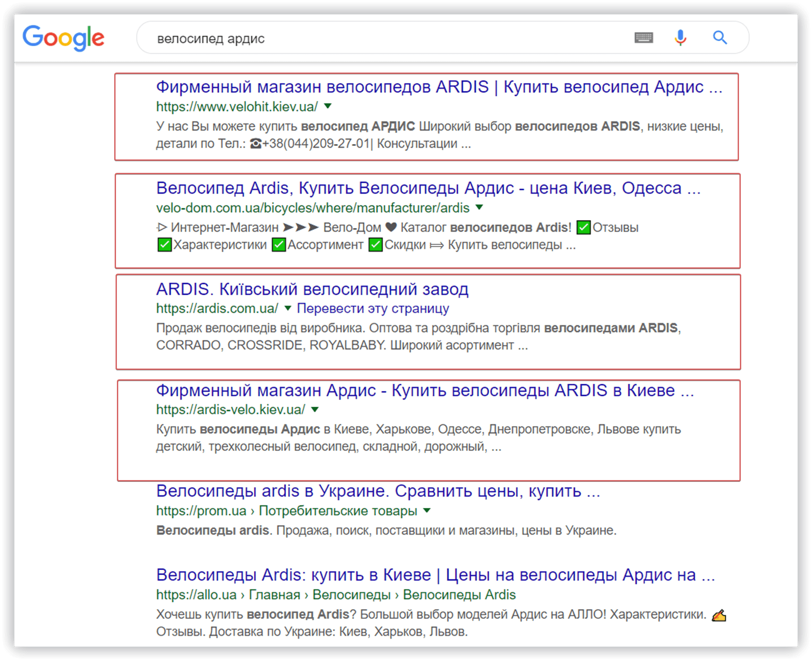Click snippet text 'CORRADO, CROSSRIDE, ROYALBABY'
Image resolution: width=812 pixels, height=661 pixels.
point(271,345)
